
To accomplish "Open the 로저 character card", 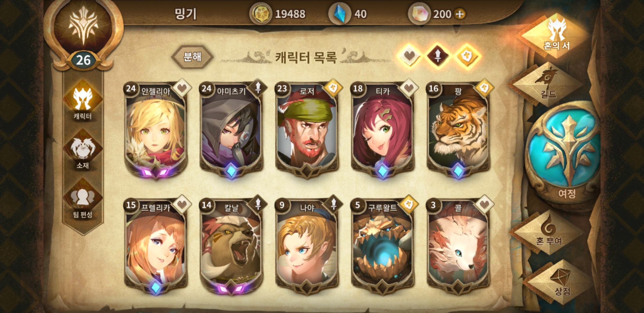I will pyautogui.click(x=307, y=129).
